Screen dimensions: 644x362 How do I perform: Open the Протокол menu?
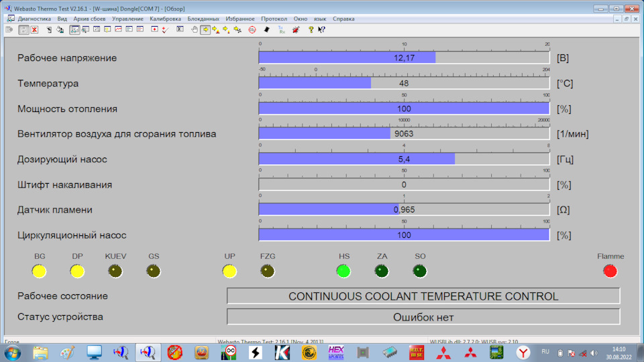(x=274, y=19)
